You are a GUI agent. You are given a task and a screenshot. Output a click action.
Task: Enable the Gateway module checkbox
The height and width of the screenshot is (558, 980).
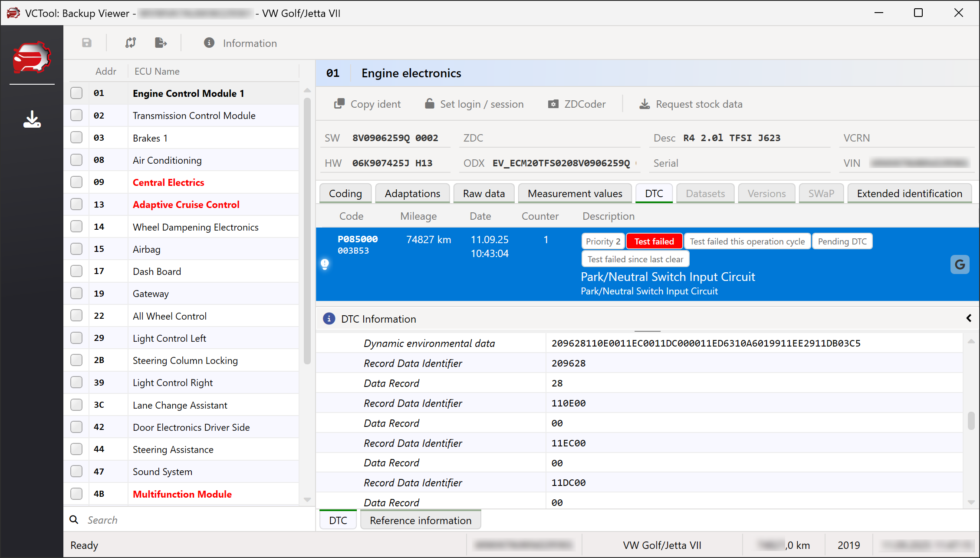click(x=76, y=293)
